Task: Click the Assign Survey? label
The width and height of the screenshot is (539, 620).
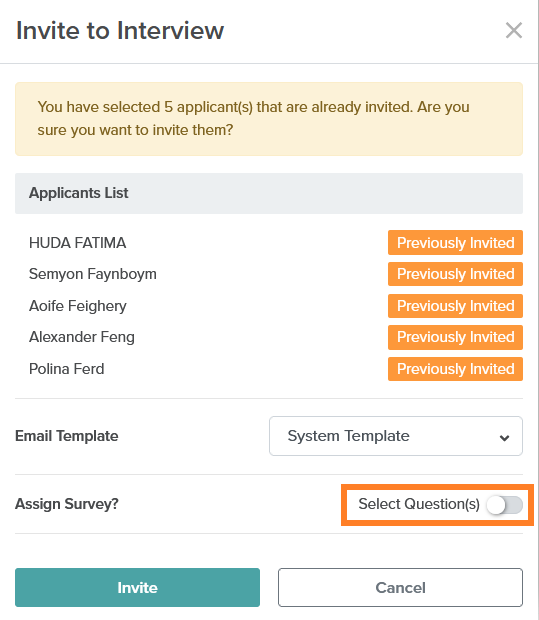Action: tap(67, 504)
